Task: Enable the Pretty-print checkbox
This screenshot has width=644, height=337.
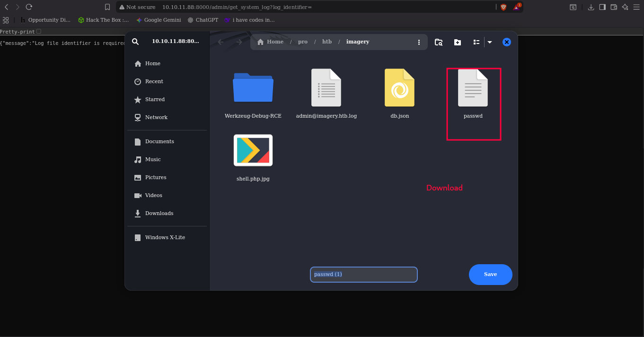Action: tap(39, 32)
